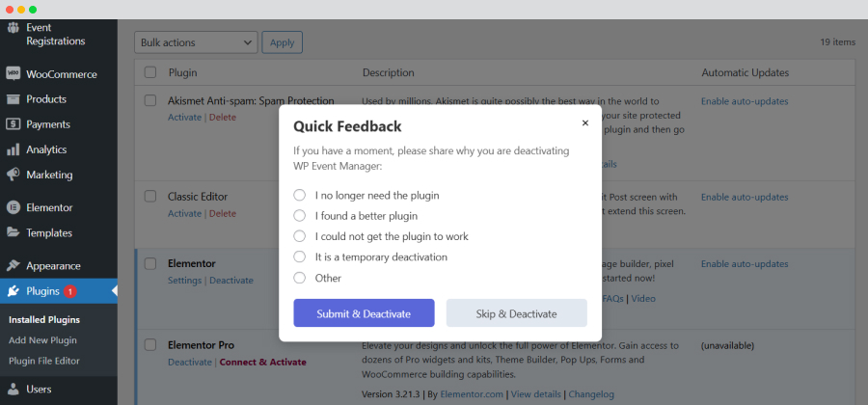The width and height of the screenshot is (868, 405).
Task: Click the Appearance paintbrush icon
Action: (x=14, y=265)
